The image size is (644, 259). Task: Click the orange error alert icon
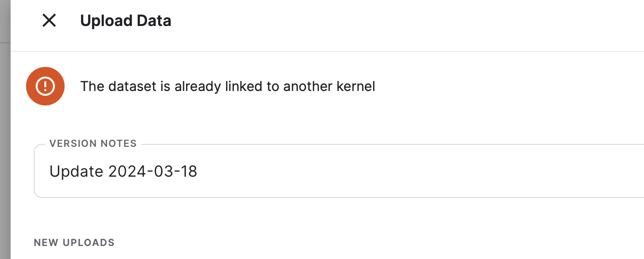coord(45,86)
